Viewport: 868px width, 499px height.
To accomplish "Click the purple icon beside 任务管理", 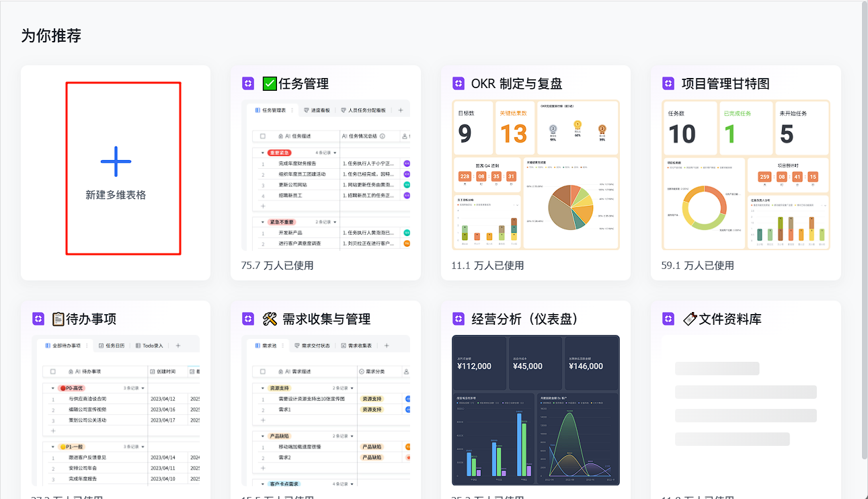I will pyautogui.click(x=248, y=83).
